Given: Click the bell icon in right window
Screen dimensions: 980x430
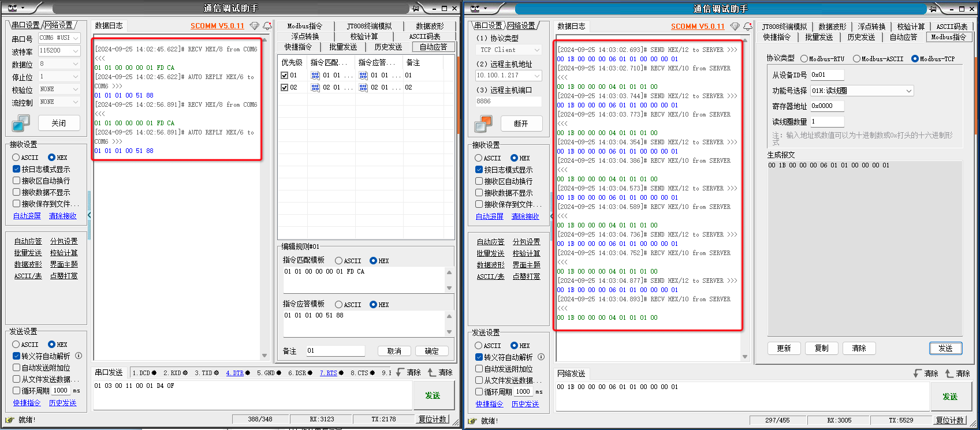Looking at the screenshot, I should coord(748,27).
